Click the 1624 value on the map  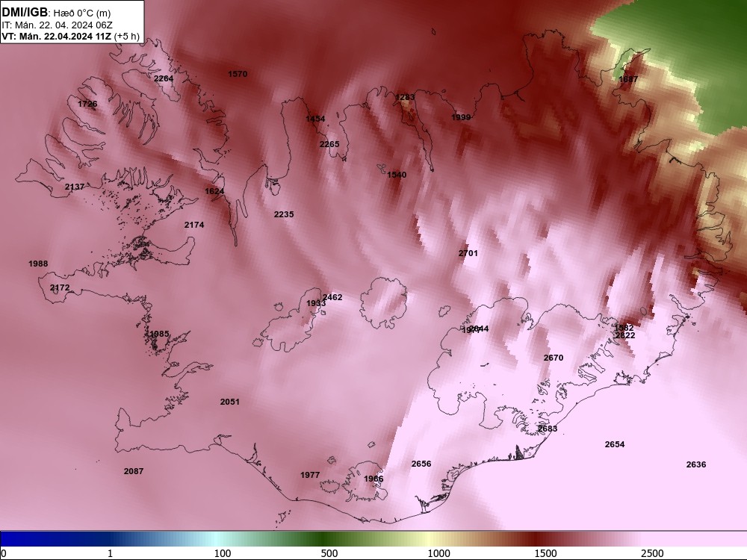pos(214,191)
